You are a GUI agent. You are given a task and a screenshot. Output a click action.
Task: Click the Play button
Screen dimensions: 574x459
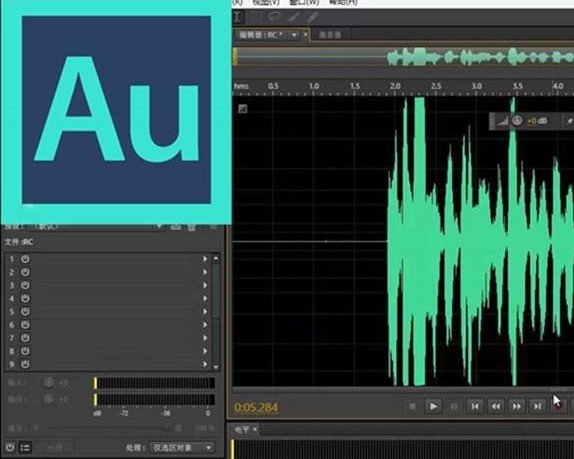pyautogui.click(x=433, y=407)
